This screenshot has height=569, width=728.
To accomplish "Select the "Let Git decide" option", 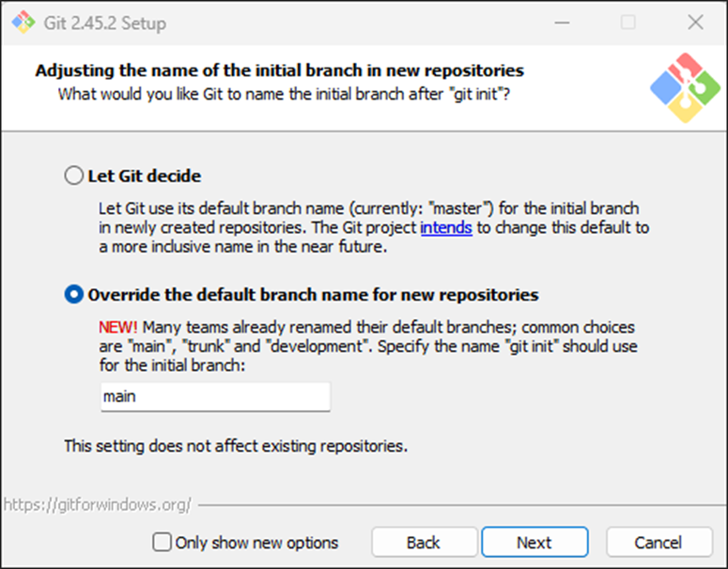I will 73,176.
